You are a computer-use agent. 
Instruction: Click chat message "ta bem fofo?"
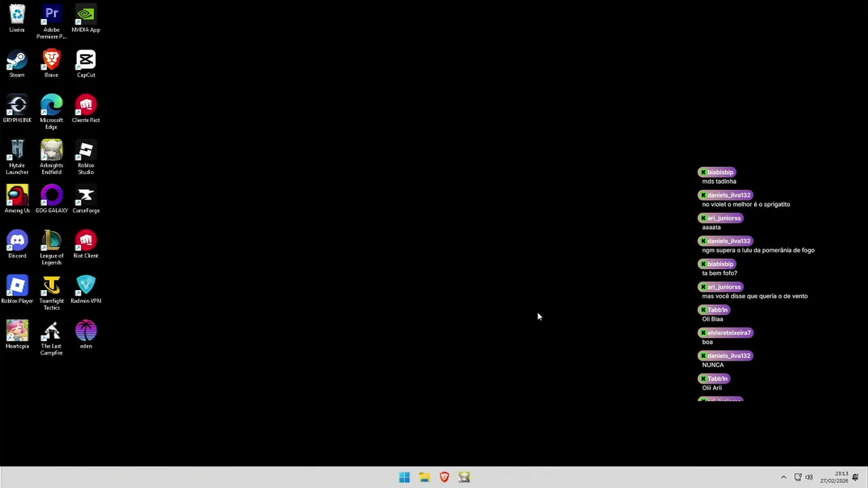(719, 273)
